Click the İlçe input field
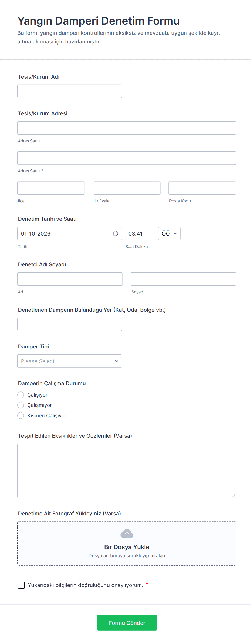The image size is (251, 644). tap(51, 188)
